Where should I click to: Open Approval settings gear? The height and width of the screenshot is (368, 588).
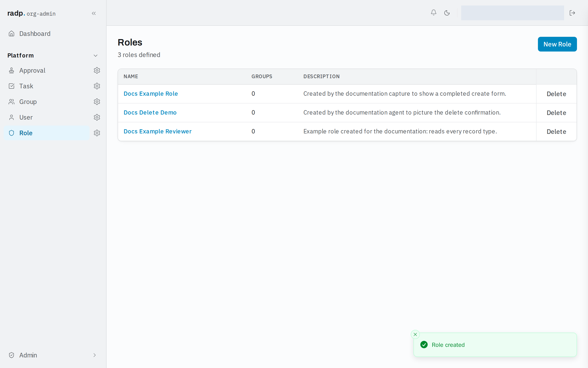(97, 70)
